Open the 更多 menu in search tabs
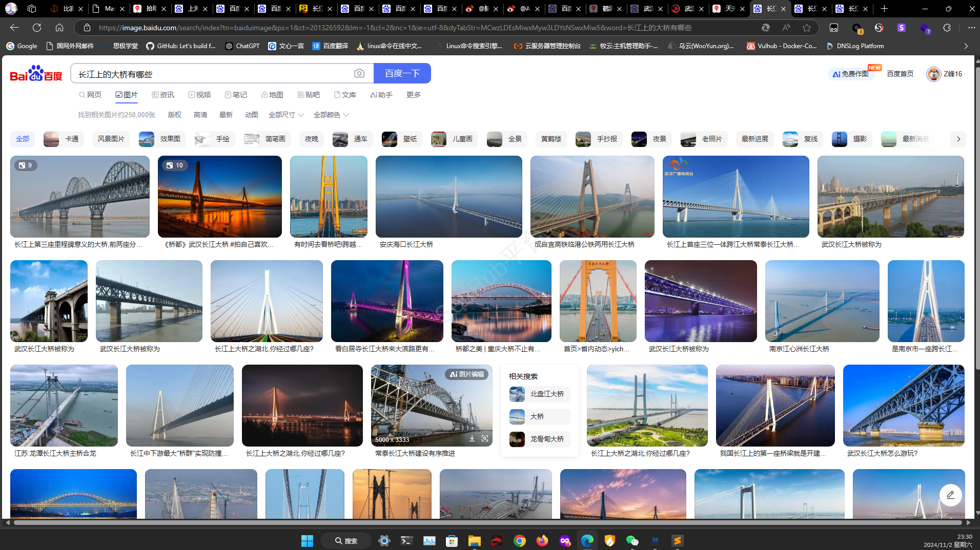The height and width of the screenshot is (550, 980). click(413, 95)
